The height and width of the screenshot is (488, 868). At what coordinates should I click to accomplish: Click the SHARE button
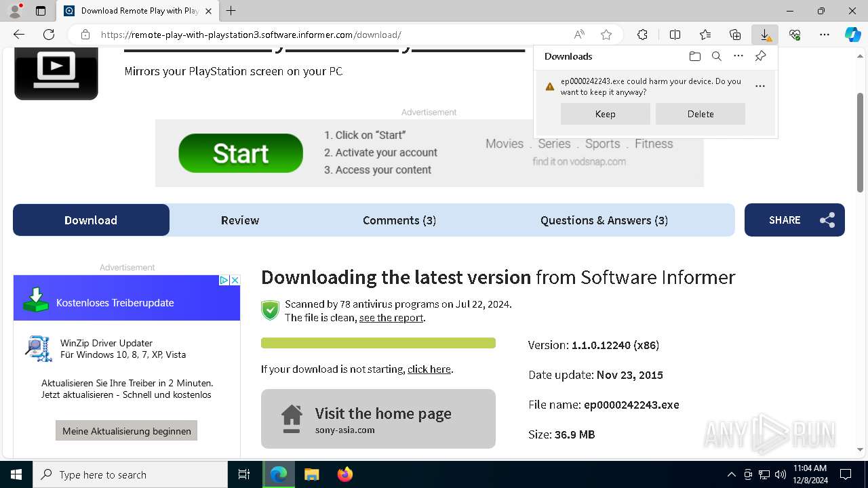tap(795, 220)
